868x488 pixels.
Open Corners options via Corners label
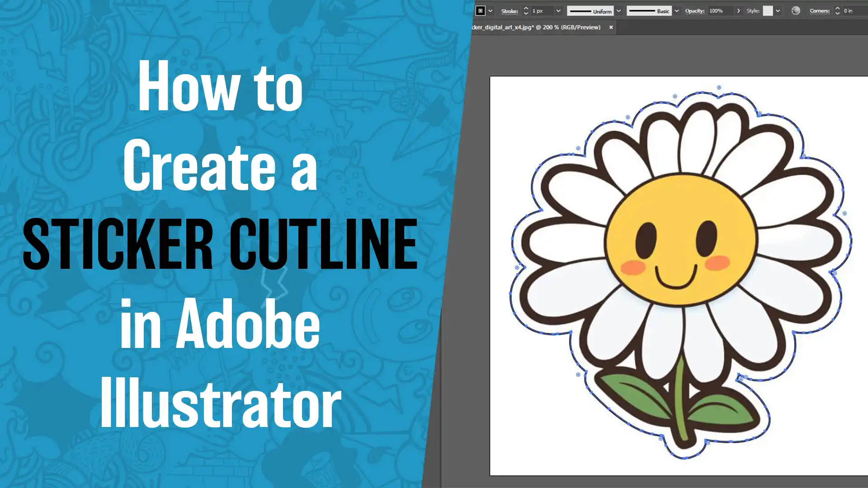819,11
